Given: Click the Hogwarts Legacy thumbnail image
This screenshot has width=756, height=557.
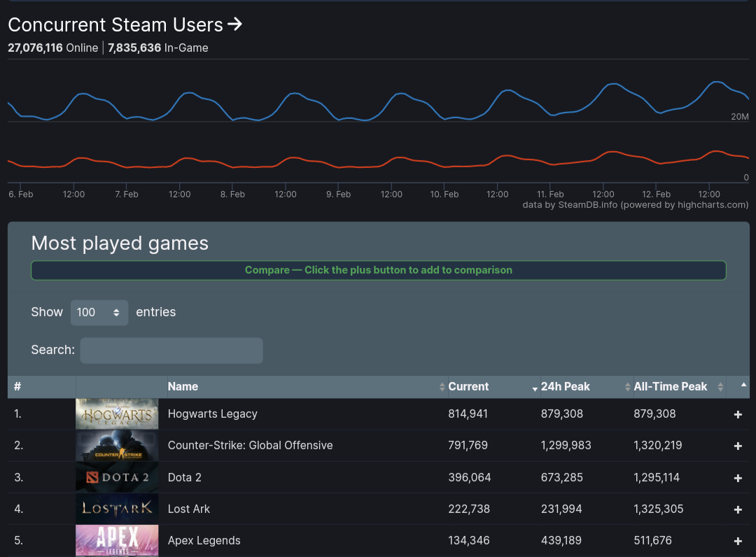Looking at the screenshot, I should point(117,414).
